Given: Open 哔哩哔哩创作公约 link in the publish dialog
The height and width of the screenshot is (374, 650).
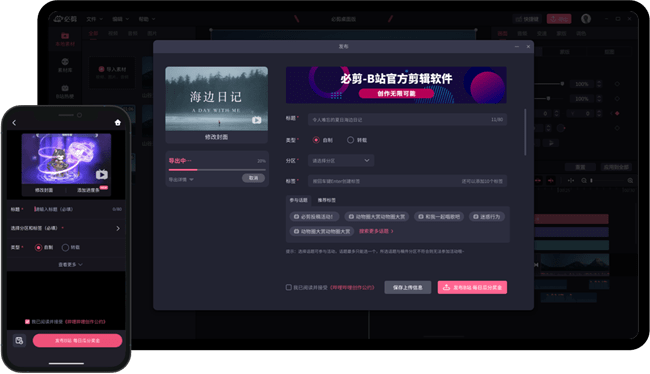Looking at the screenshot, I should point(352,287).
